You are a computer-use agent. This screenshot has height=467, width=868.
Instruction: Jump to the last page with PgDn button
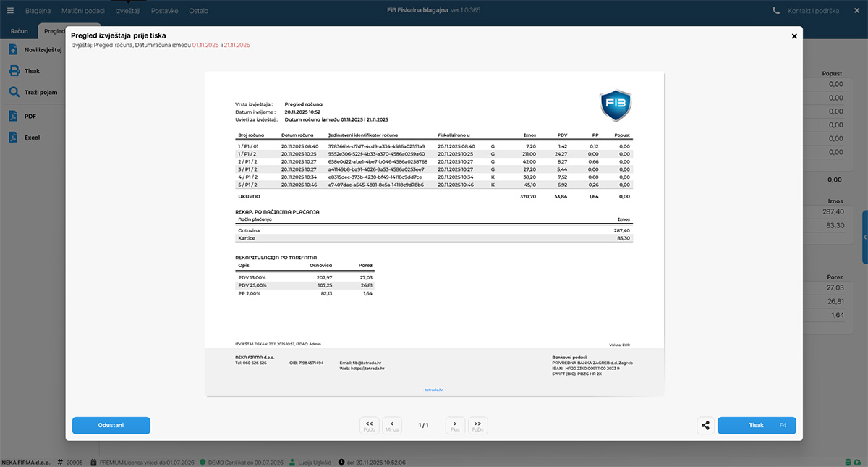(477, 426)
